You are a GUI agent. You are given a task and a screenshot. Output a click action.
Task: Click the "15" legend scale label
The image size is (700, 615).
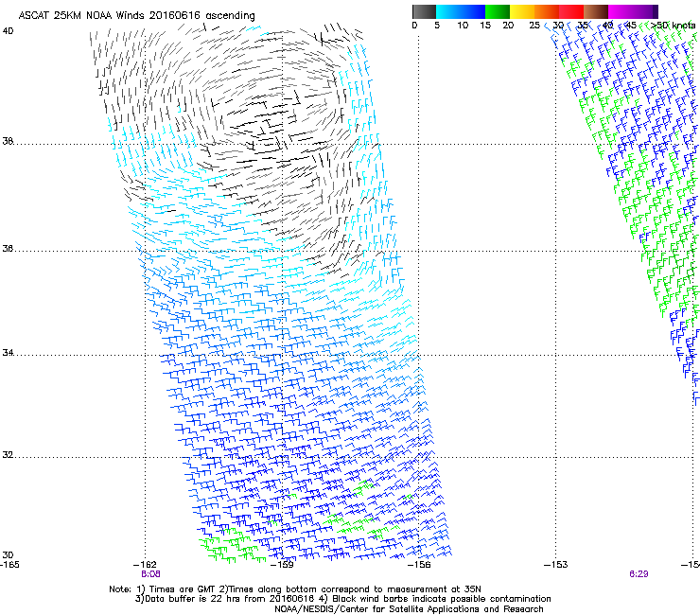tap(485, 26)
